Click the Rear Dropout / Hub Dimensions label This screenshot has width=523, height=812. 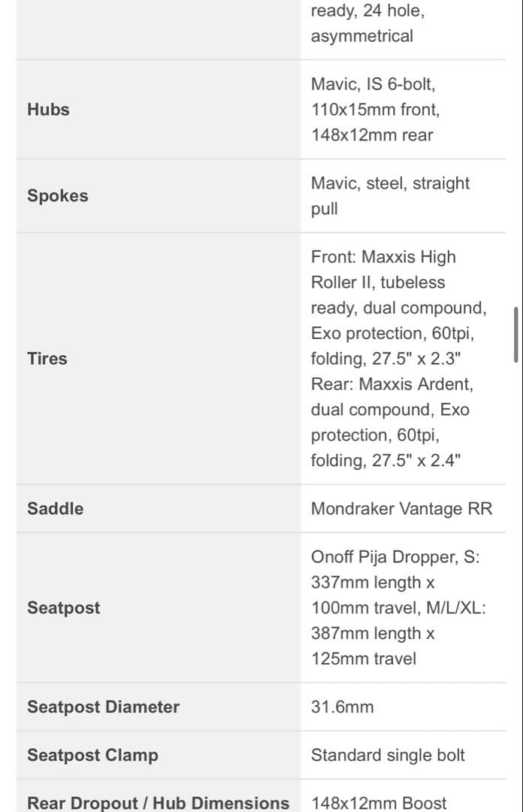(158, 803)
